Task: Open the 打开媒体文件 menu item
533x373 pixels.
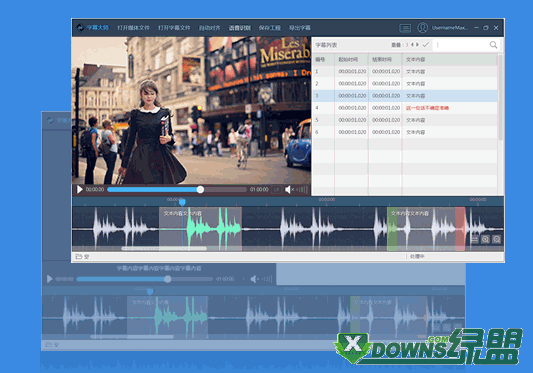Action: pyautogui.click(x=133, y=28)
